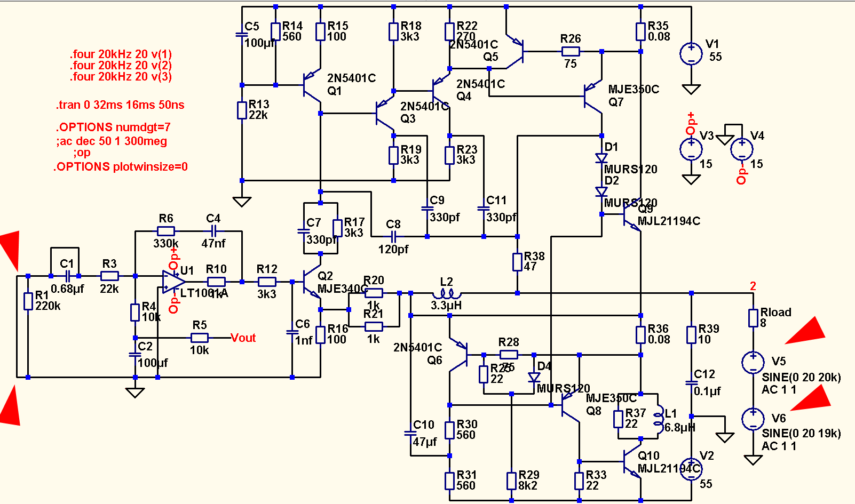Select the C1 0.68µF capacitor symbol
This screenshot has width=855, height=504.
(x=68, y=276)
